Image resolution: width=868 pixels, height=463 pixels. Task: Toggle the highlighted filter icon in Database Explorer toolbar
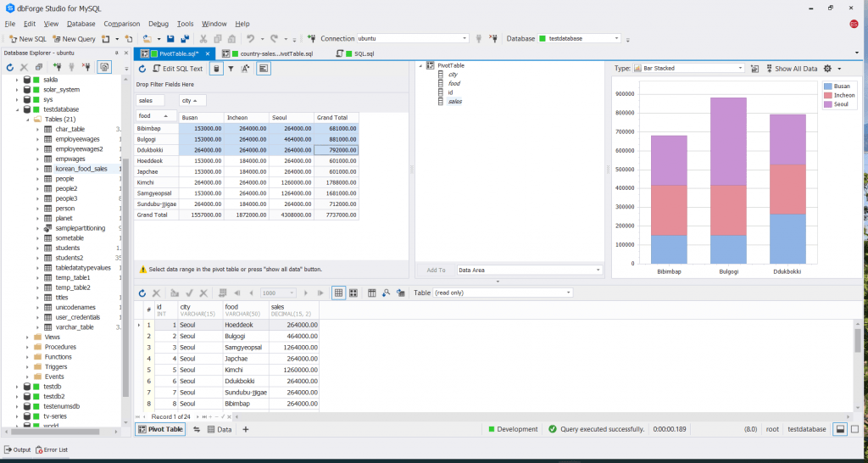point(104,67)
